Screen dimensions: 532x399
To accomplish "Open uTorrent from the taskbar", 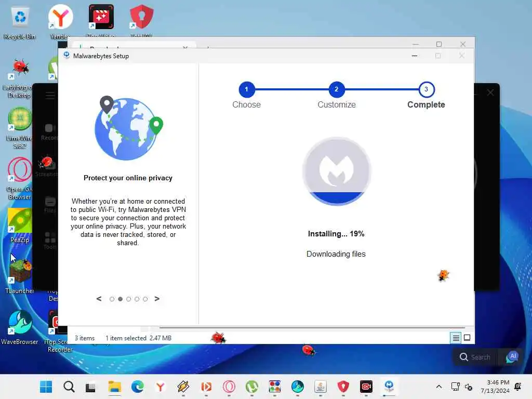I will point(252,387).
